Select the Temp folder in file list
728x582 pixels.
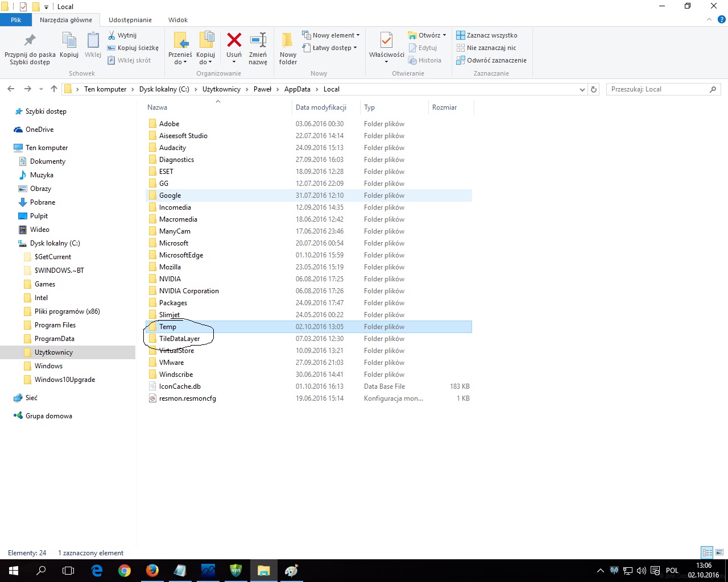(x=168, y=327)
